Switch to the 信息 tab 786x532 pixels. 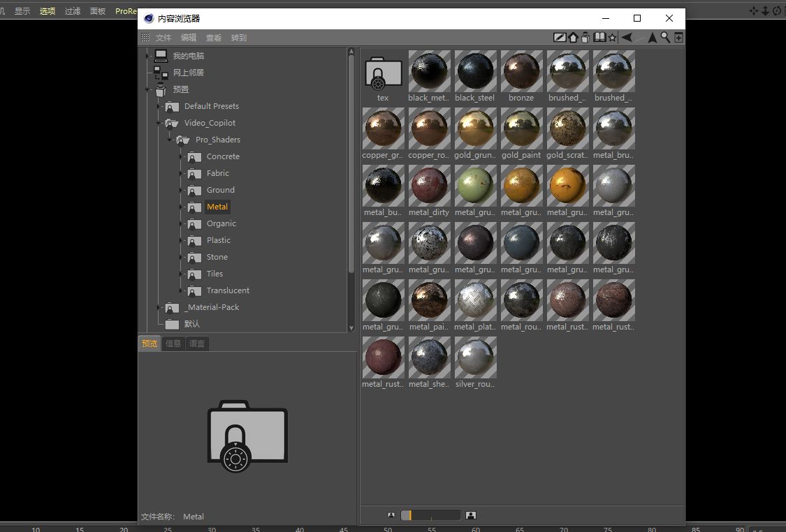pyautogui.click(x=173, y=343)
